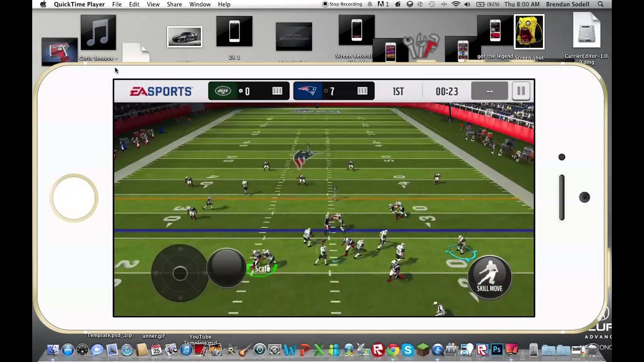Open Safari from the Dock

pyautogui.click(x=127, y=350)
